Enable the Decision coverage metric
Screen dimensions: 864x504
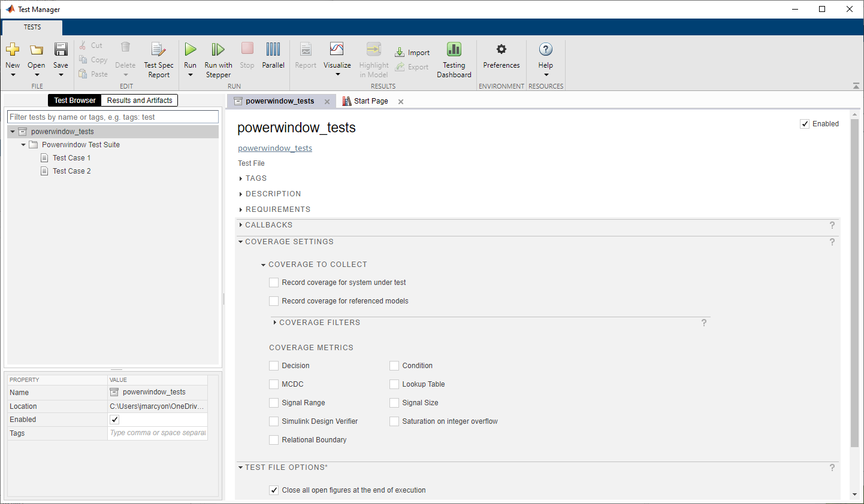coord(274,366)
